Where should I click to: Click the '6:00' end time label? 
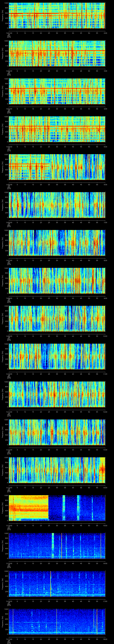(105, 184)
